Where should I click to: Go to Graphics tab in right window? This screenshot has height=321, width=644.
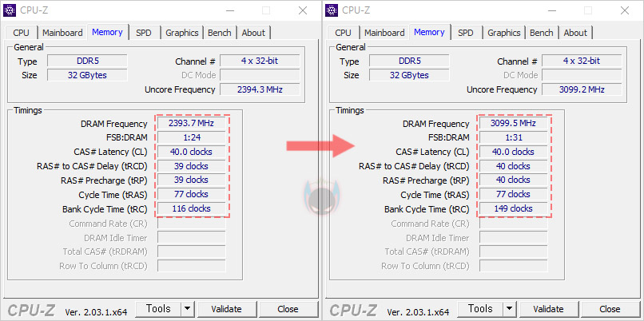coord(504,33)
